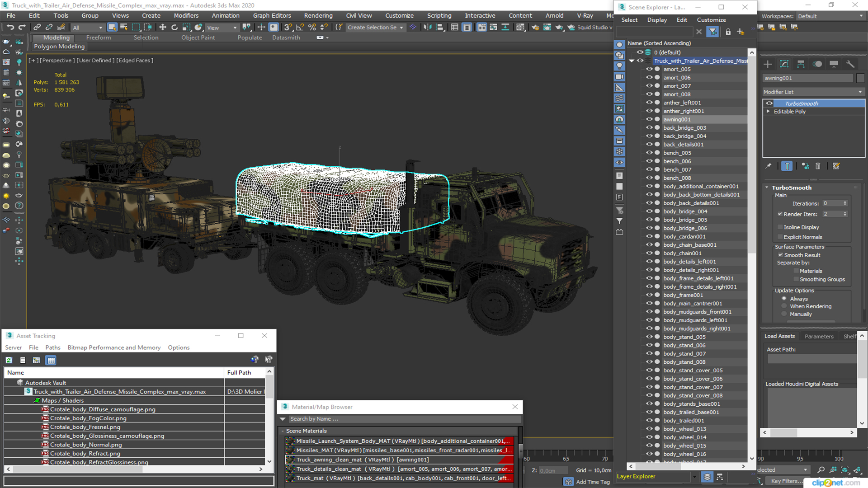Open the Motion command panel tab
This screenshot has height=488, width=868.
click(x=817, y=64)
